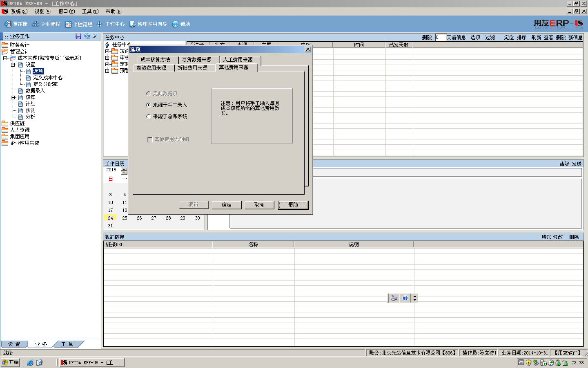Click 确定 button in options dialog
The width and height of the screenshot is (588, 368).
pos(226,205)
